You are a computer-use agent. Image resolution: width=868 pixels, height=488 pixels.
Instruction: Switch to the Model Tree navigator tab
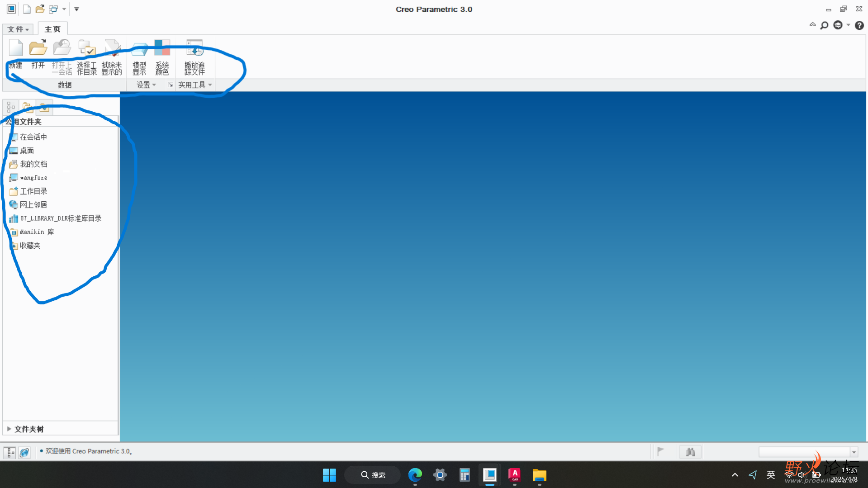point(11,107)
